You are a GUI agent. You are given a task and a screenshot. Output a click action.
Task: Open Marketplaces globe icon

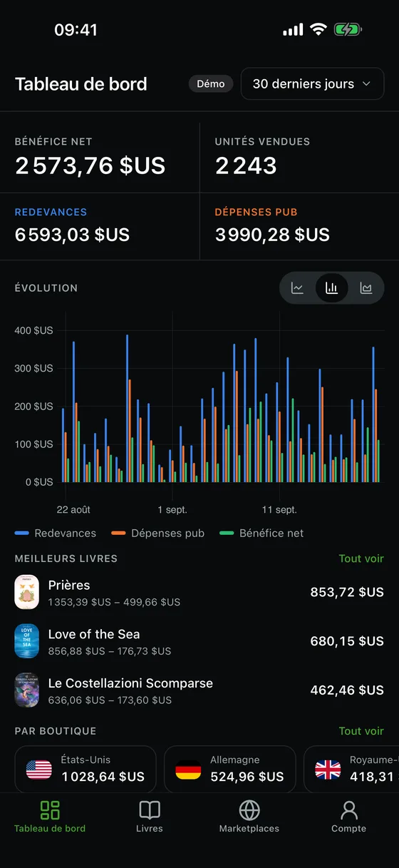coord(249,810)
